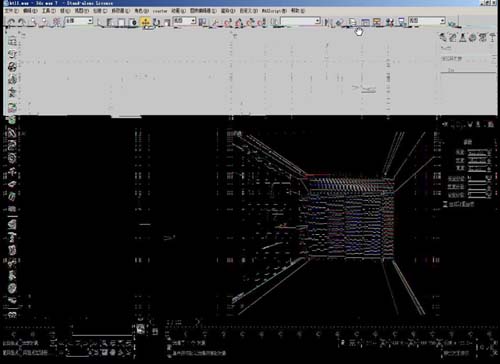Select the Select and Link tool
500x364 pixels.
(x=33, y=22)
